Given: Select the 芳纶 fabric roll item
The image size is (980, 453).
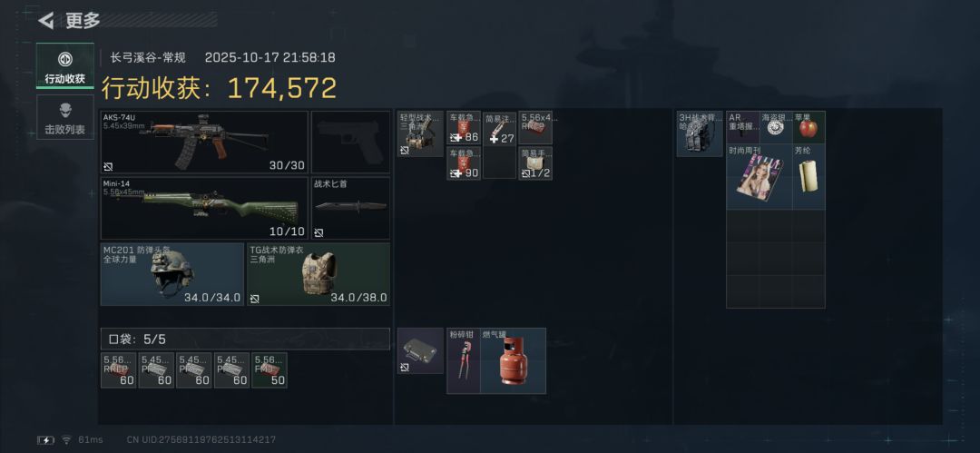Looking at the screenshot, I should pos(808,176).
